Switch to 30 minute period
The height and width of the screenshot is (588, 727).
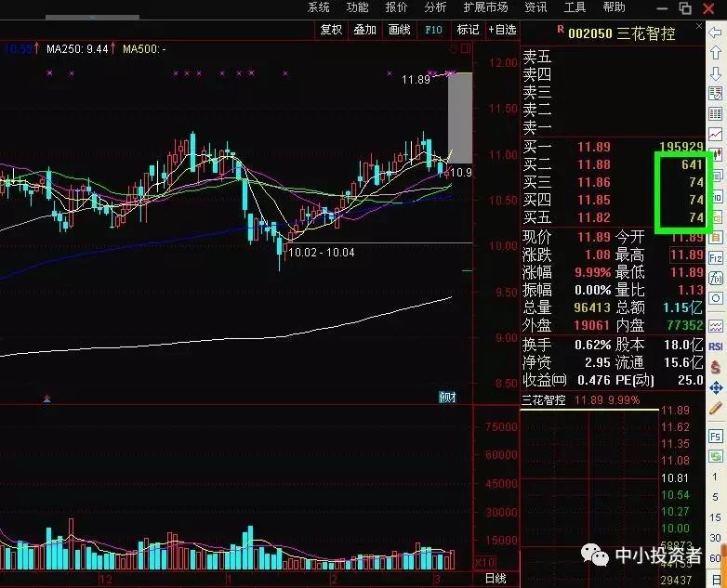715,538
